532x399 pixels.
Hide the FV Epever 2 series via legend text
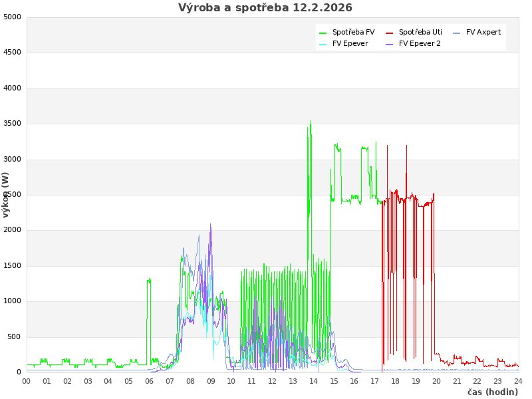click(x=420, y=43)
